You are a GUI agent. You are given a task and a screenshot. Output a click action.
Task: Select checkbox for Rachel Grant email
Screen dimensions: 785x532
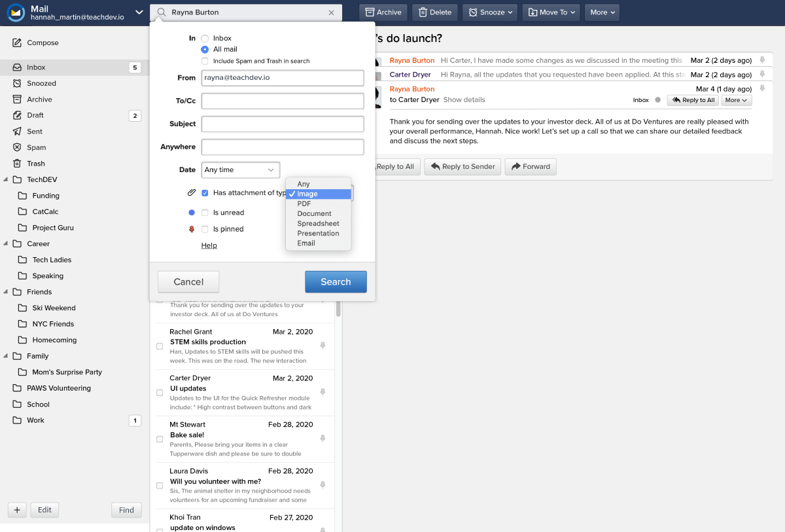pyautogui.click(x=160, y=346)
